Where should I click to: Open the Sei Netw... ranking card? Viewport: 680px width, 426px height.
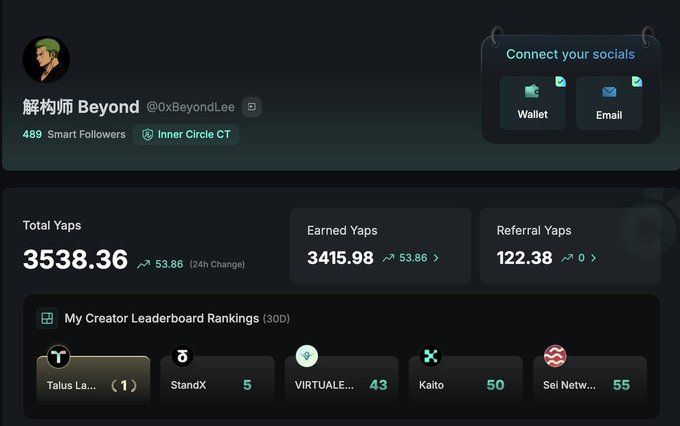pos(590,380)
